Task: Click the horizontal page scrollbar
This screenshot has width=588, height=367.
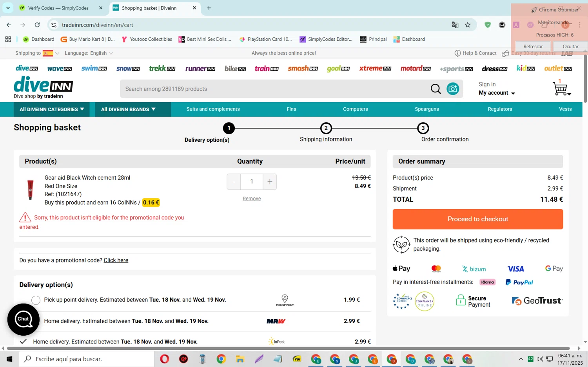Action: tap(288, 348)
